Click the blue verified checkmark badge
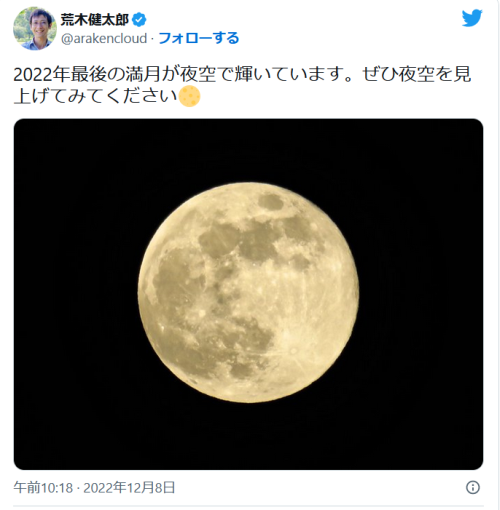500x510 pixels. pyautogui.click(x=139, y=20)
